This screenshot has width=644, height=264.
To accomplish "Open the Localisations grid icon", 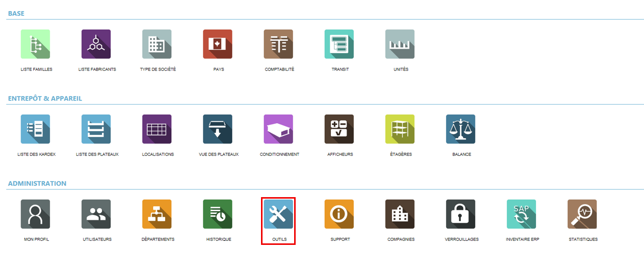I will click(x=157, y=129).
